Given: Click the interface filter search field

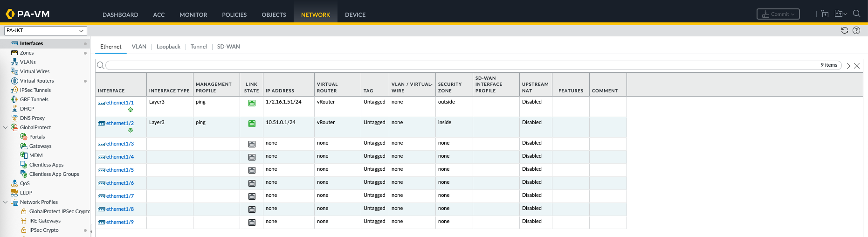Looking at the screenshot, I should (x=462, y=65).
